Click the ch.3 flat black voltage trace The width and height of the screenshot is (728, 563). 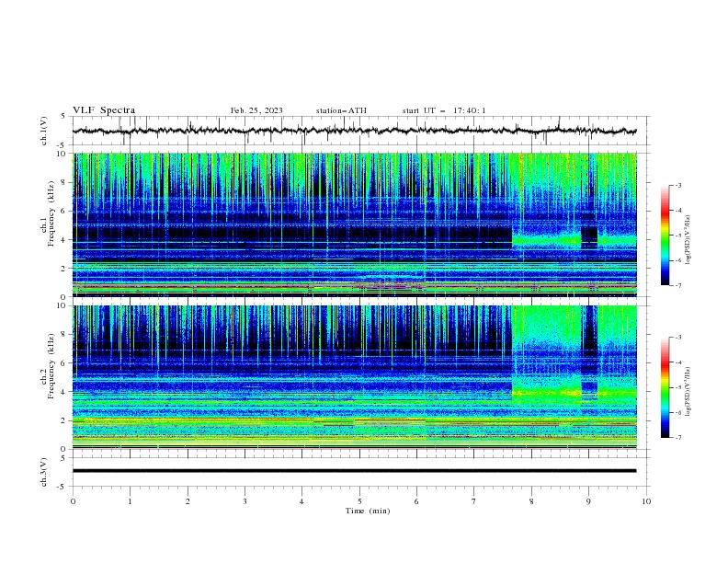[354, 471]
